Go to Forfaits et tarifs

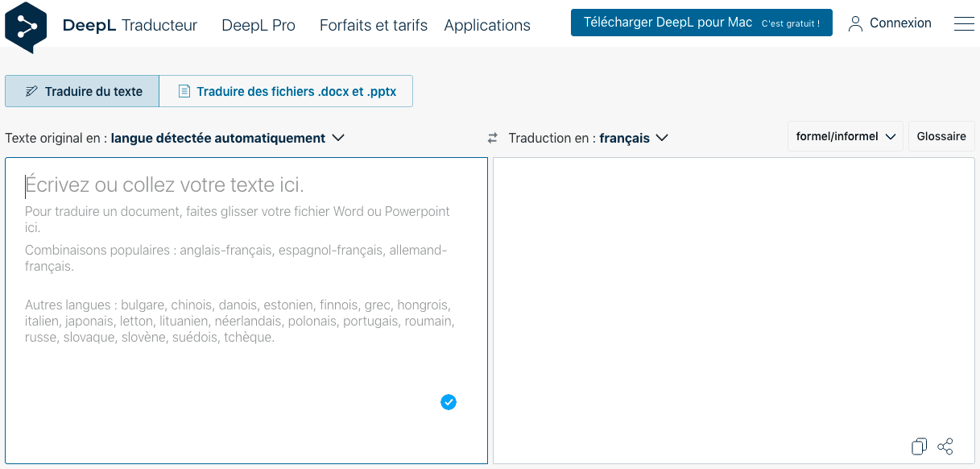(373, 25)
